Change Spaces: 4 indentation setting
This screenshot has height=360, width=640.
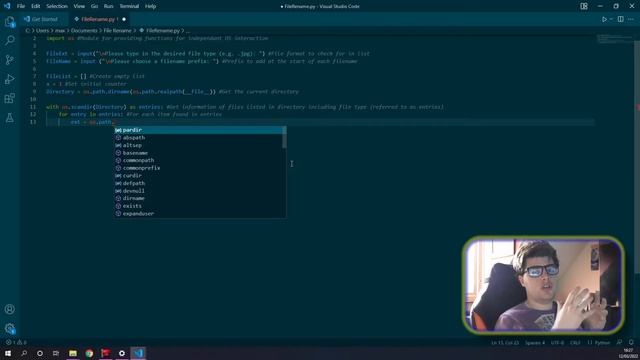(x=535, y=342)
